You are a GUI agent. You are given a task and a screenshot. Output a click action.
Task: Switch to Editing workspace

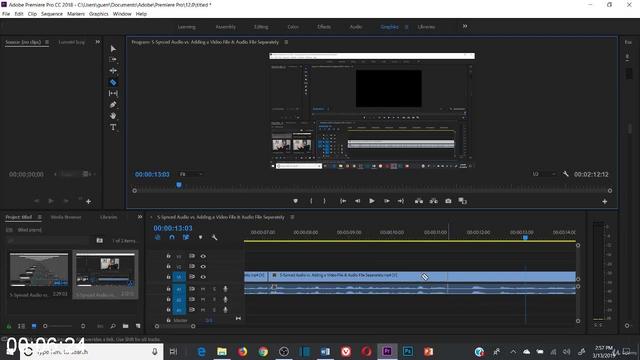[x=261, y=27]
